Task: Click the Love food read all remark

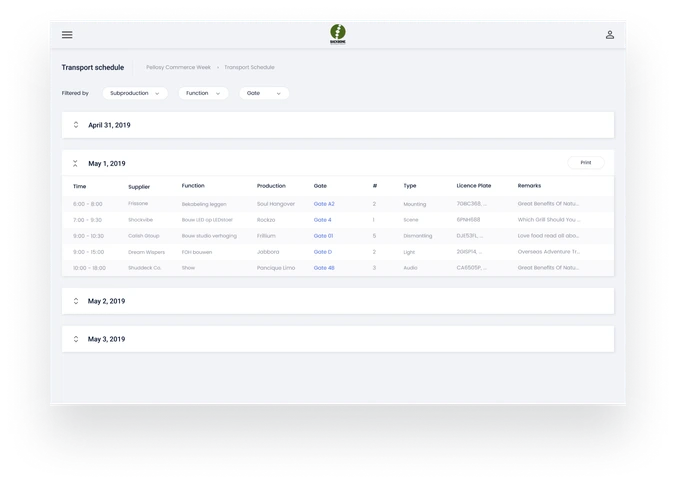Action: (x=548, y=236)
